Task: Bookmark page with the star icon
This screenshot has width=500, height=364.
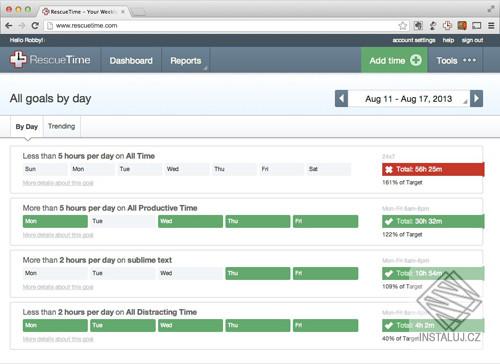Action: point(403,25)
